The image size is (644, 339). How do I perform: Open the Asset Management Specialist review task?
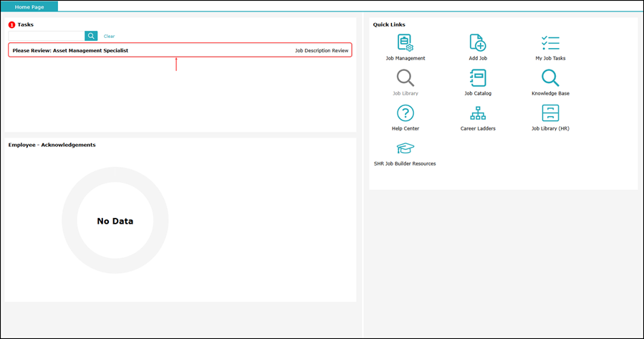pyautogui.click(x=180, y=50)
